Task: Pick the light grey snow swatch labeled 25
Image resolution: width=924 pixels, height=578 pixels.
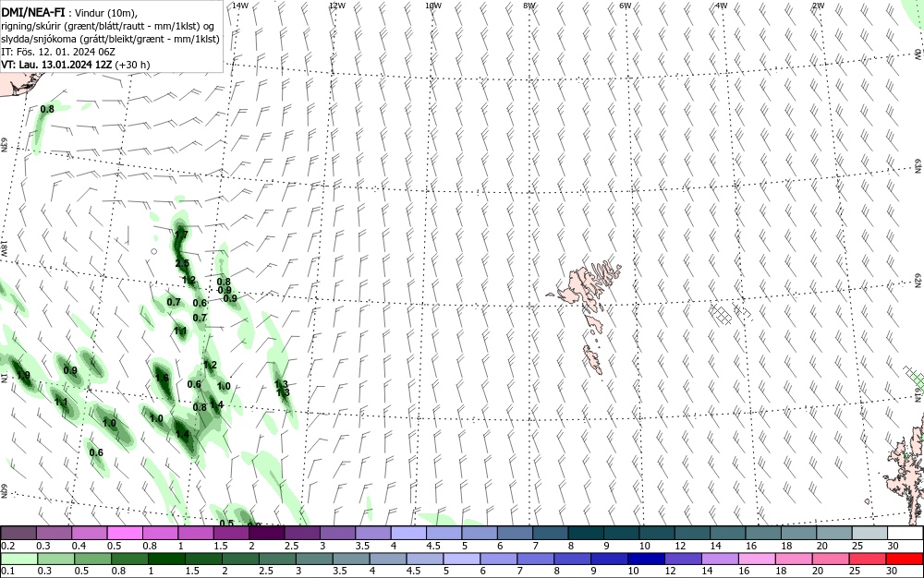Action: (x=869, y=533)
